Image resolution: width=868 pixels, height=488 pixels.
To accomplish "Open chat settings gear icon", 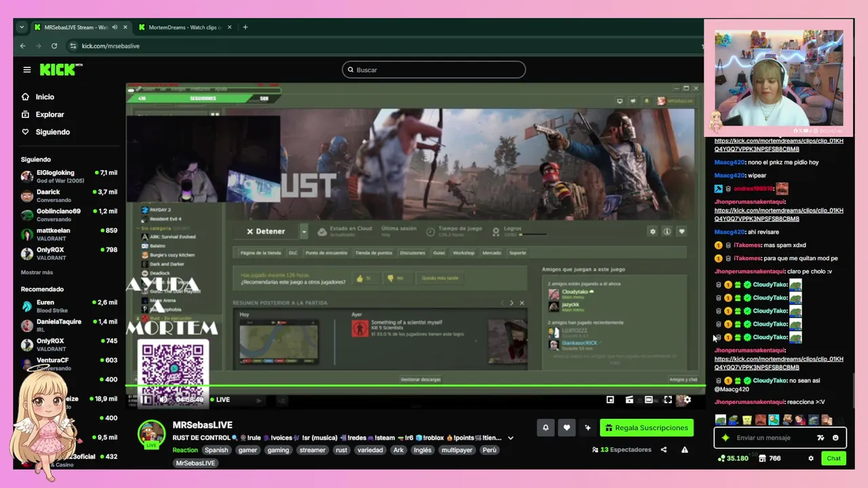I will [x=810, y=458].
